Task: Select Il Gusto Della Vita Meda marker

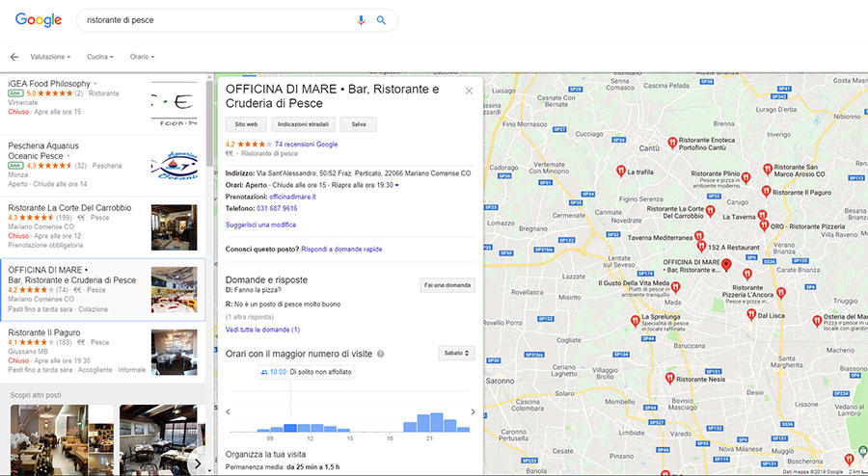Action: click(675, 286)
